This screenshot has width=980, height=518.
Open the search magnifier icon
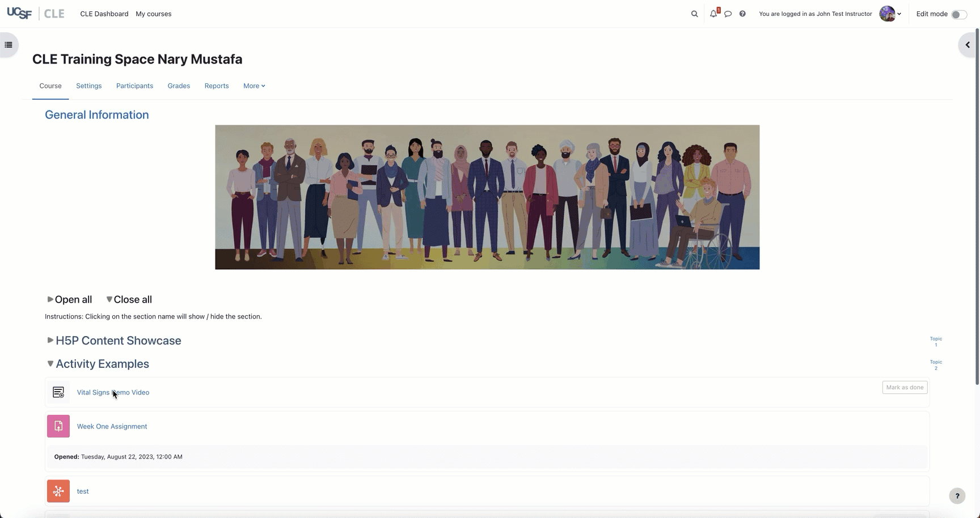pyautogui.click(x=694, y=14)
